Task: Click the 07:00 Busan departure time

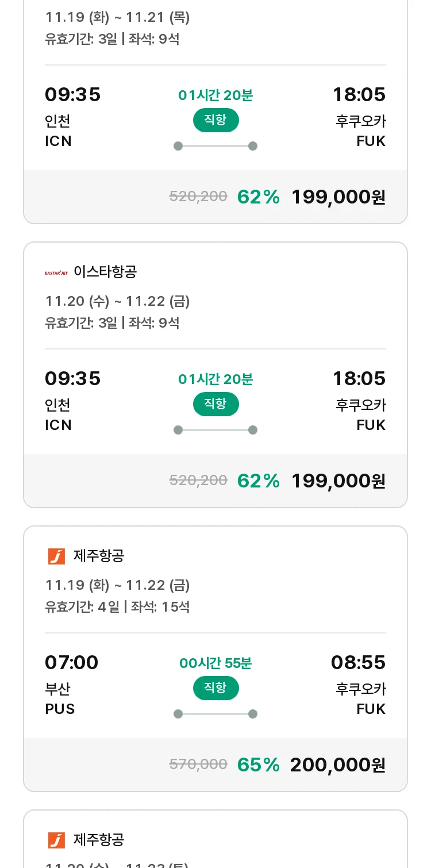Action: click(x=72, y=662)
